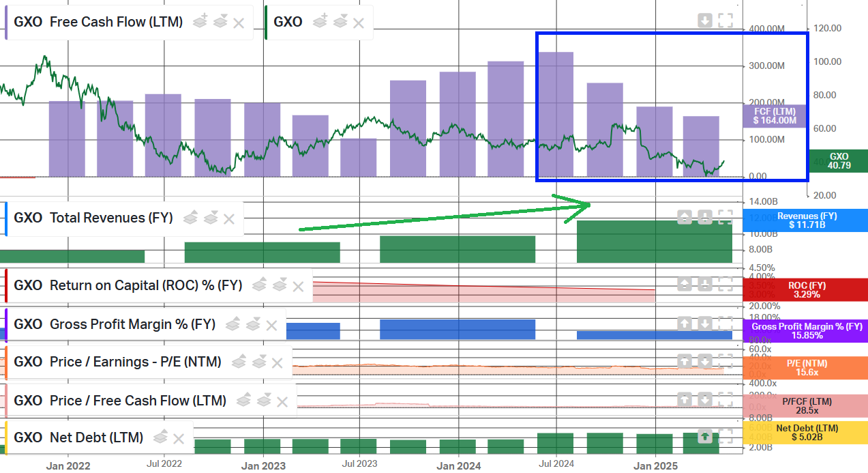Image resolution: width=868 pixels, height=473 pixels.
Task: Move the Revenues pane down
Action: pyautogui.click(x=704, y=217)
